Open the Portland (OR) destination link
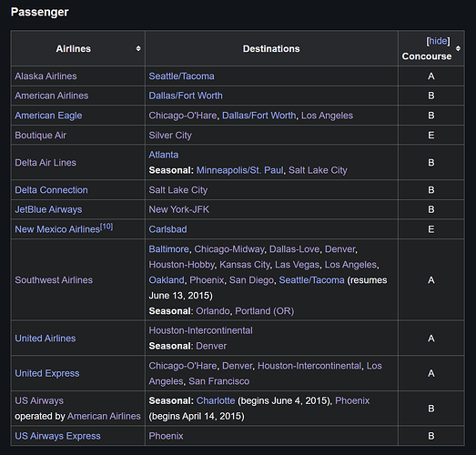Screen dimensions: 476x455 pyautogui.click(x=265, y=311)
